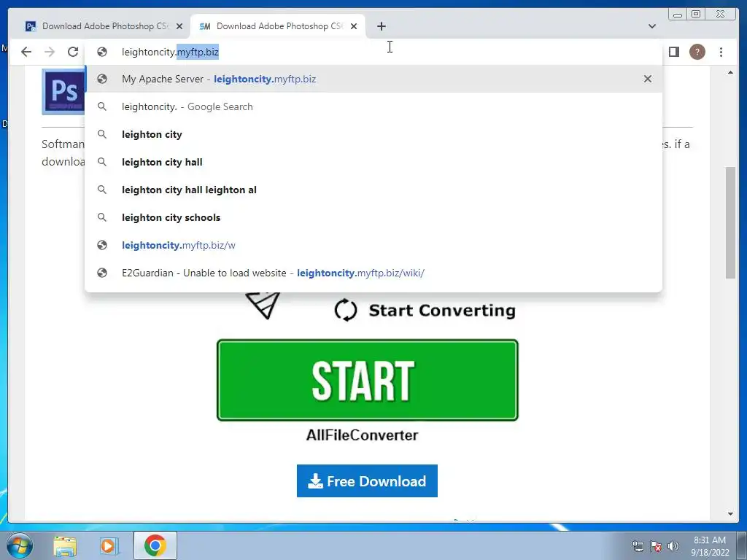Open the leightoncity.myftp.biz/w suggestion
The height and width of the screenshot is (560, 747).
pos(373,245)
